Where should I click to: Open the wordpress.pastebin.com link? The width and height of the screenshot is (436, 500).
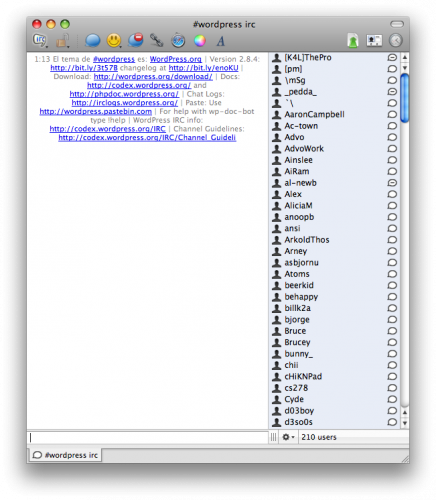[96, 111]
